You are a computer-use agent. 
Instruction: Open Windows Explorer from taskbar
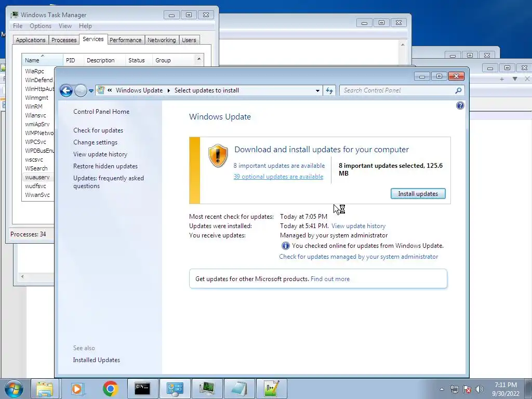click(45, 389)
